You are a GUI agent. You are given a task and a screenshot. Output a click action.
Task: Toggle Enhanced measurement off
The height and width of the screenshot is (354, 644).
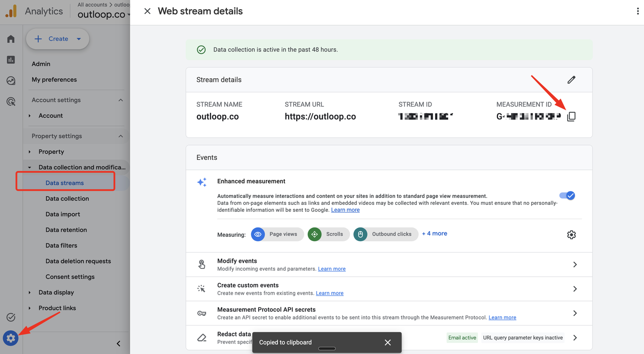[567, 196]
